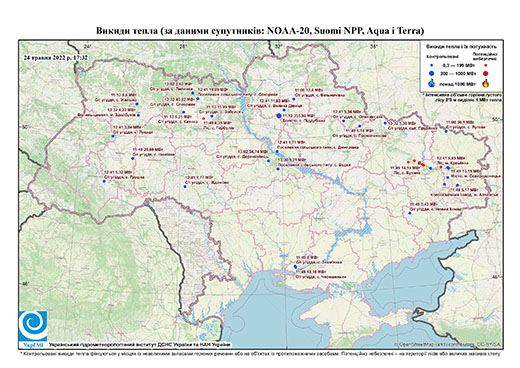Select the blue marker beside the 12:41 1,71 МВт label
Screen dimensions: 520x368
tap(277, 152)
